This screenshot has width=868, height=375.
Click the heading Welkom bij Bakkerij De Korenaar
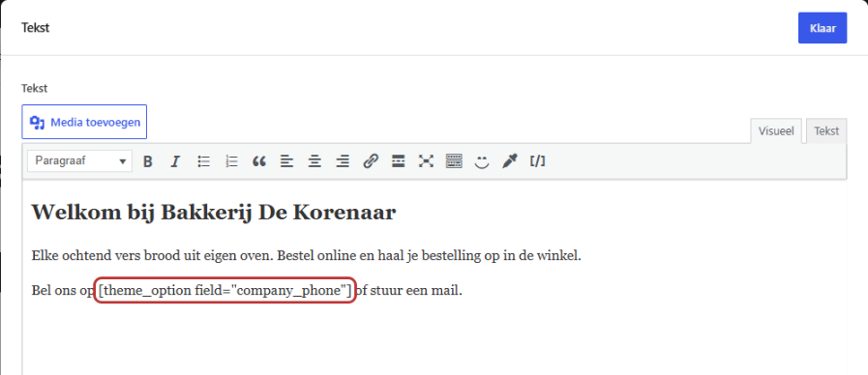coord(214,213)
